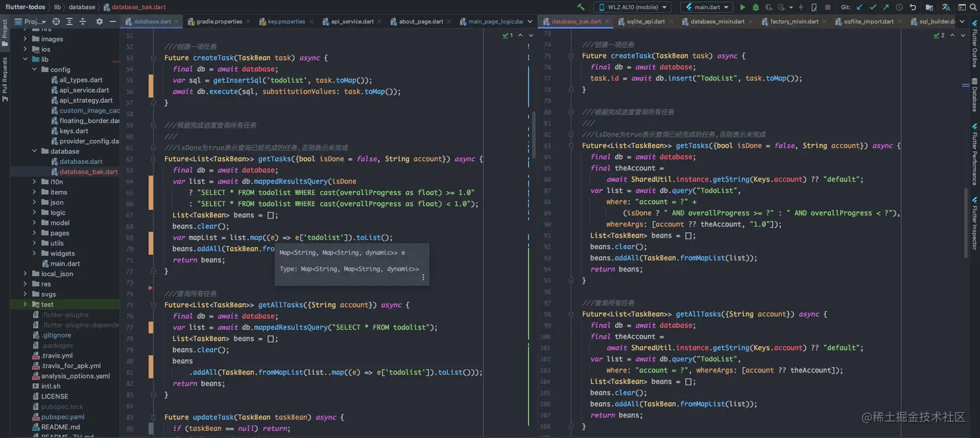This screenshot has width=980, height=438.
Task: Show hidden tabs in right editor group
Action: (962, 21)
